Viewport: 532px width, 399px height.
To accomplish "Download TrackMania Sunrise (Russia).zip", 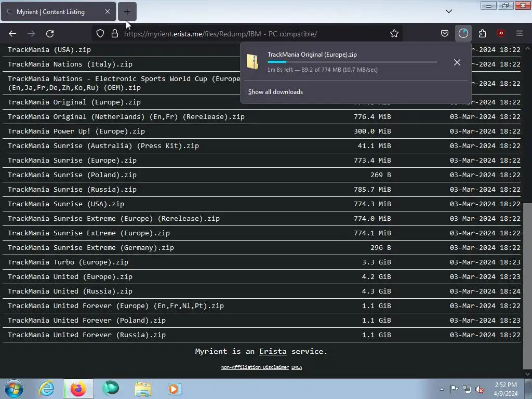I will [x=72, y=190].
